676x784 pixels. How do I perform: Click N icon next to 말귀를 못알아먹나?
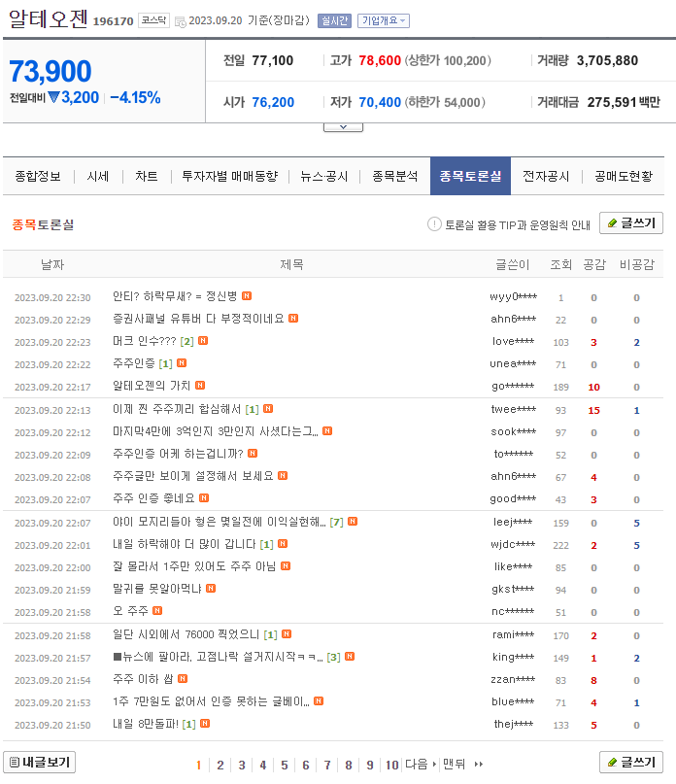[211, 588]
